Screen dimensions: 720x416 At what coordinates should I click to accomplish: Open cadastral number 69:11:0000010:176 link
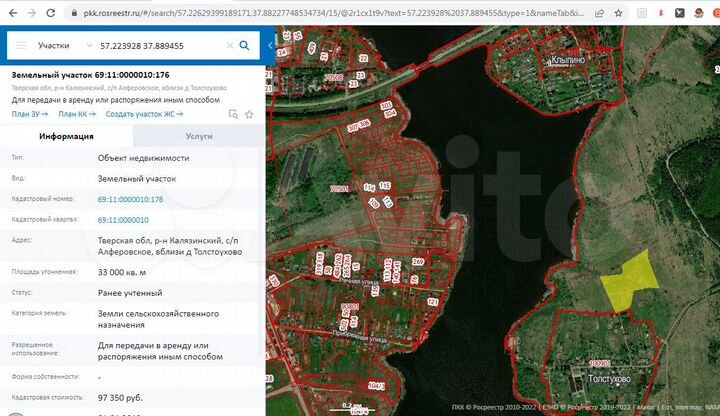coord(130,200)
